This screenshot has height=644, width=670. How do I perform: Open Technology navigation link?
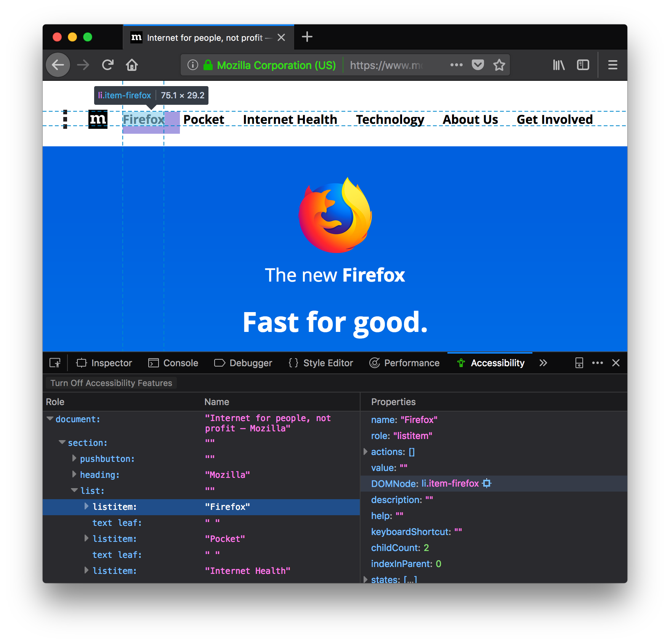coord(390,120)
